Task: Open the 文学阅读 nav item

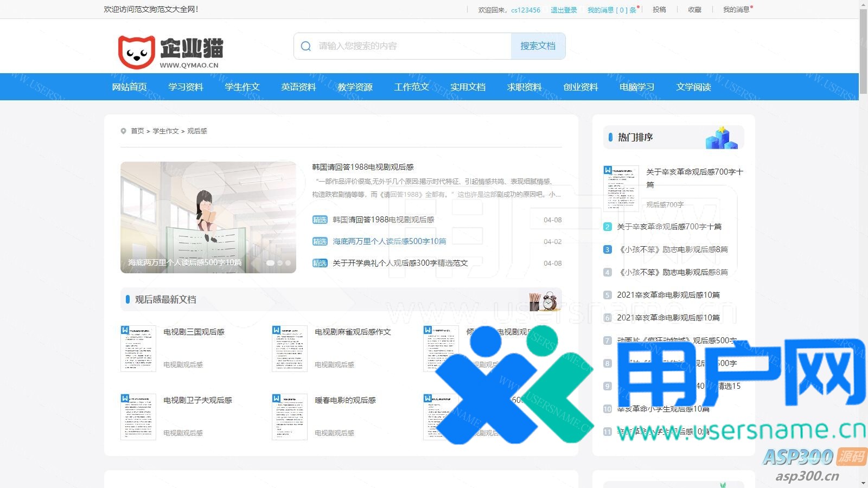Action: coord(693,87)
